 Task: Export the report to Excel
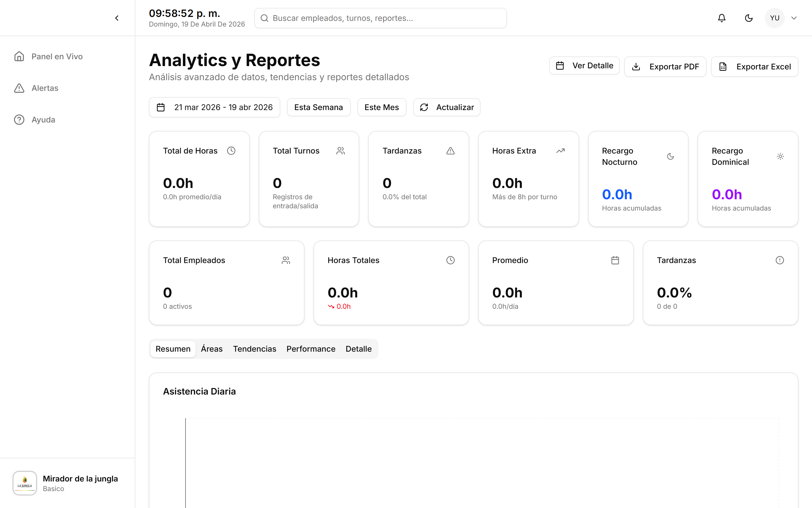point(754,67)
